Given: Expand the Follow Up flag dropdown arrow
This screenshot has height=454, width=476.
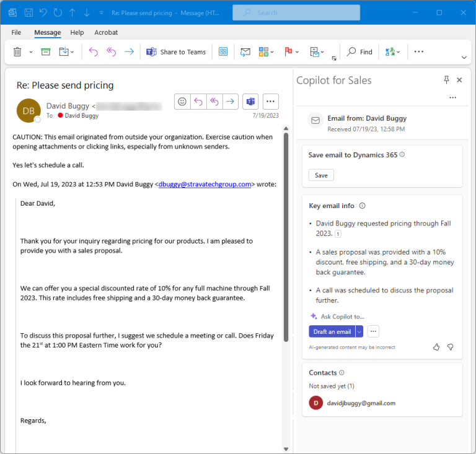Looking at the screenshot, I should [x=297, y=52].
